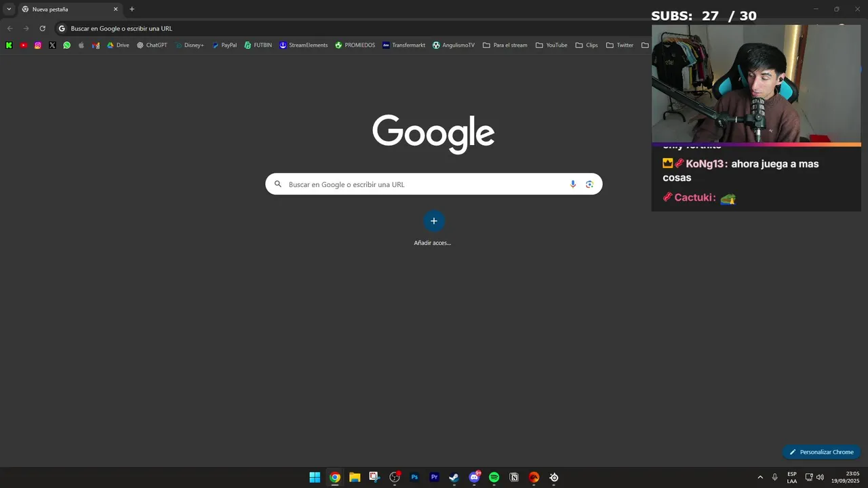Click the Google logo
The height and width of the screenshot is (488, 868).
click(433, 134)
